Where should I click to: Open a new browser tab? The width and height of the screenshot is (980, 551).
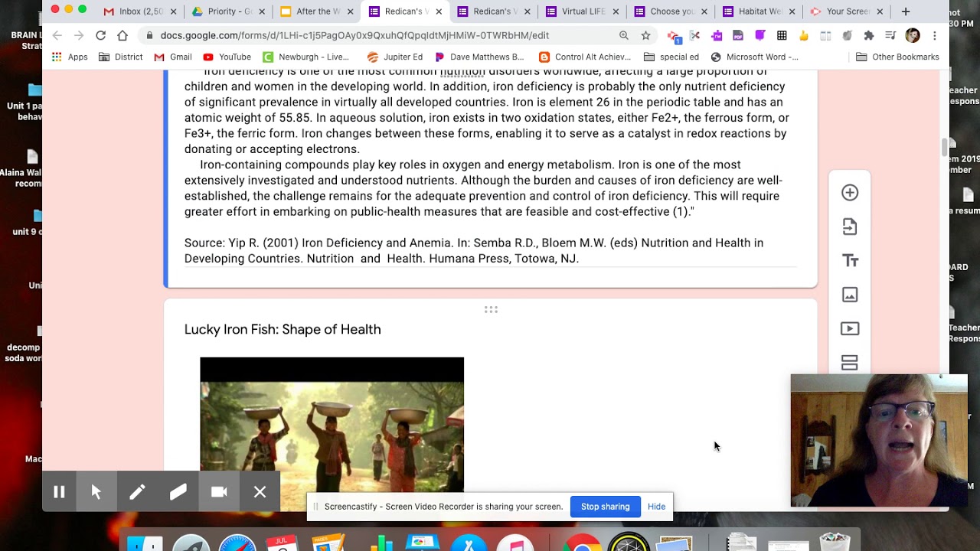pos(906,11)
